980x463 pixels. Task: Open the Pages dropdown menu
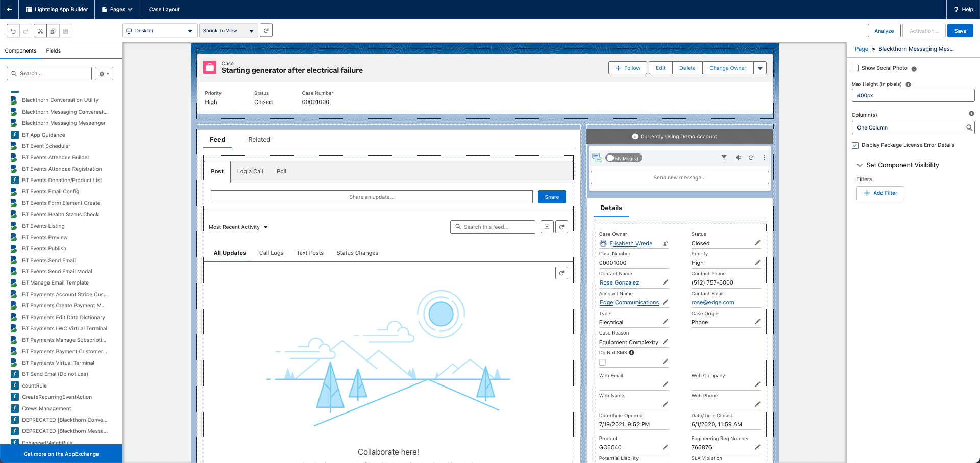pos(117,9)
